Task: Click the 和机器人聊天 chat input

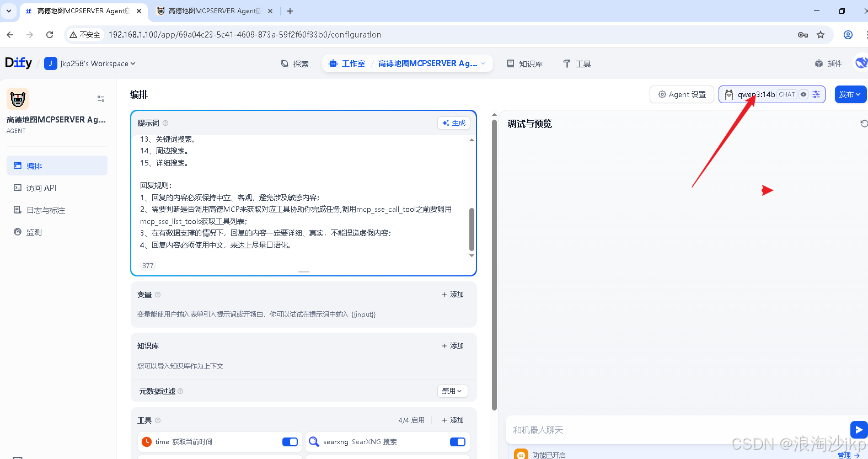Action: 677,430
